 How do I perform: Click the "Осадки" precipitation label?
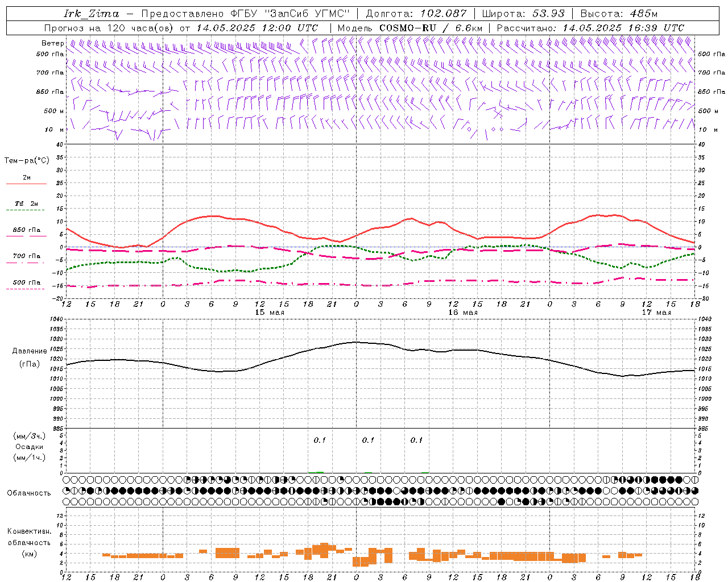(30, 447)
